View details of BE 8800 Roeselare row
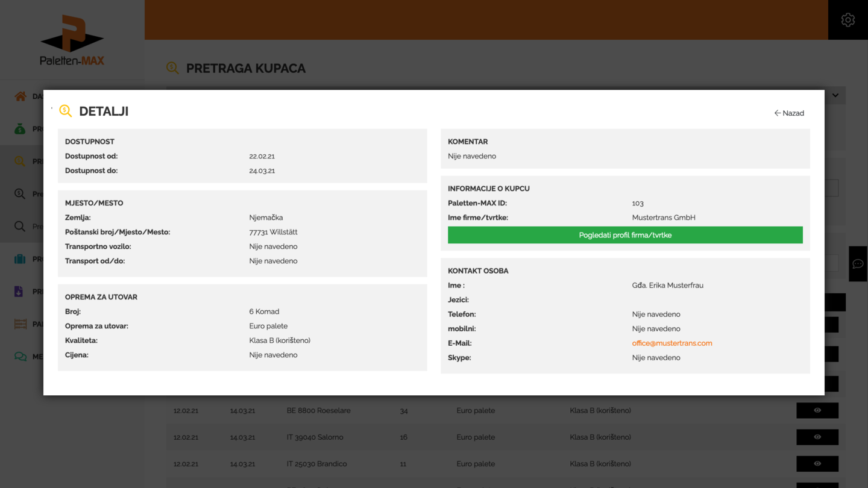Viewport: 868px width, 488px height. (817, 410)
